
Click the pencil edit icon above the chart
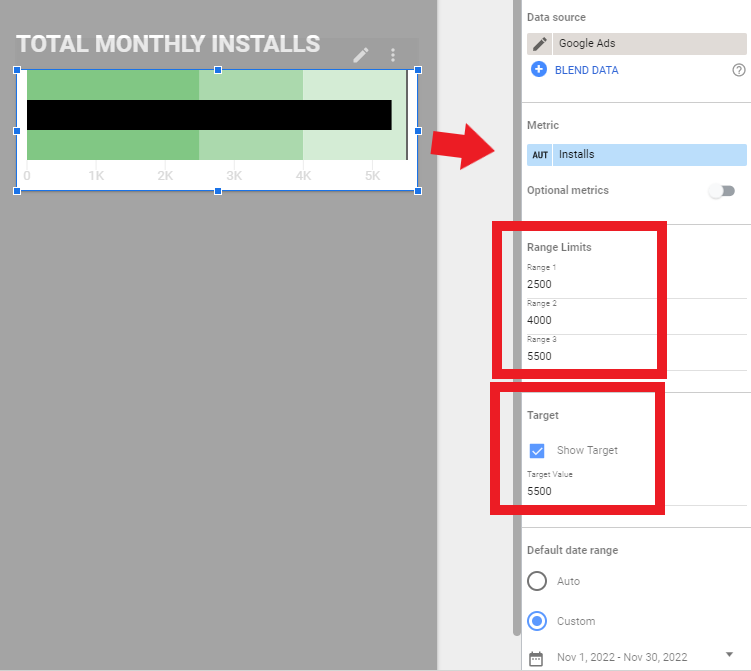coord(361,55)
